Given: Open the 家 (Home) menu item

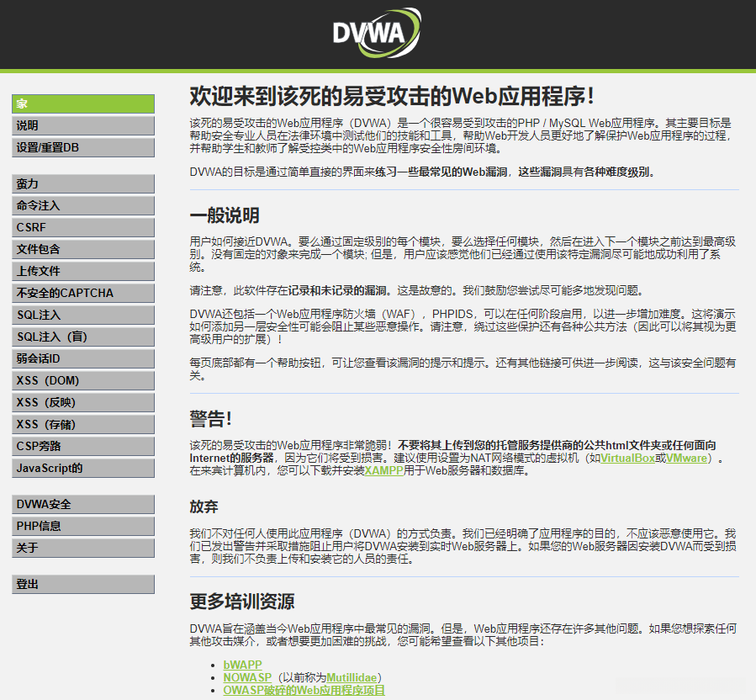Looking at the screenshot, I should pyautogui.click(x=83, y=103).
